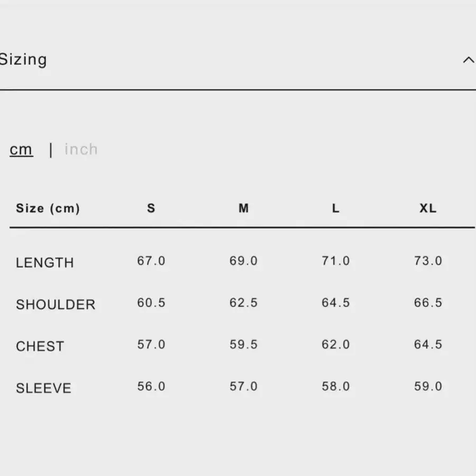Select the cm unit option
Screen dimensions: 476x476
point(21,150)
